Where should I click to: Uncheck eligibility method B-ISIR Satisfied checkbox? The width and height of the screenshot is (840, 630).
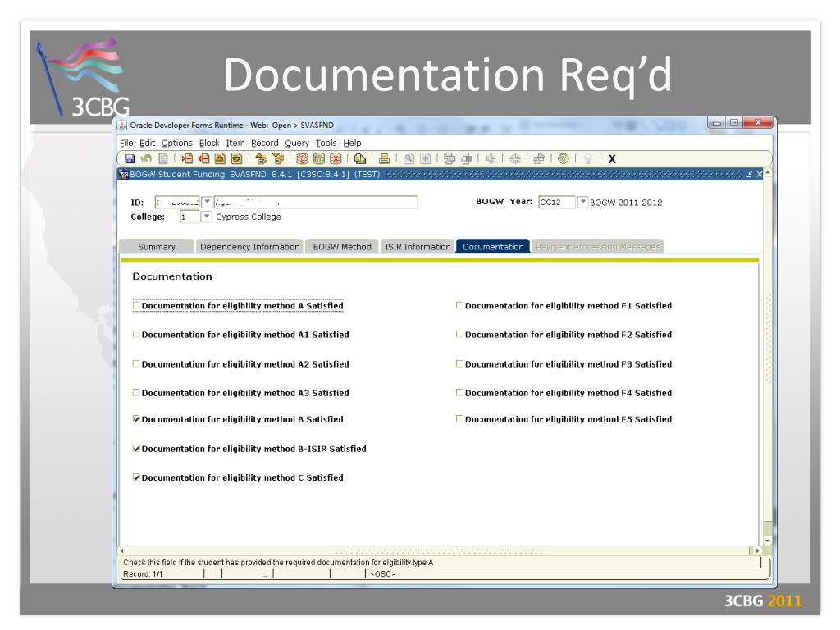click(137, 449)
